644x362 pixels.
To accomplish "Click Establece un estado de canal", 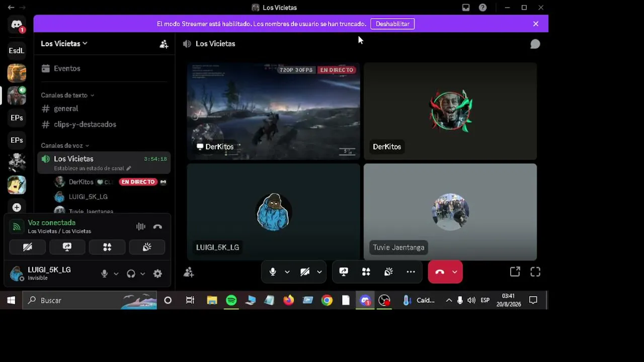I will point(93,168).
